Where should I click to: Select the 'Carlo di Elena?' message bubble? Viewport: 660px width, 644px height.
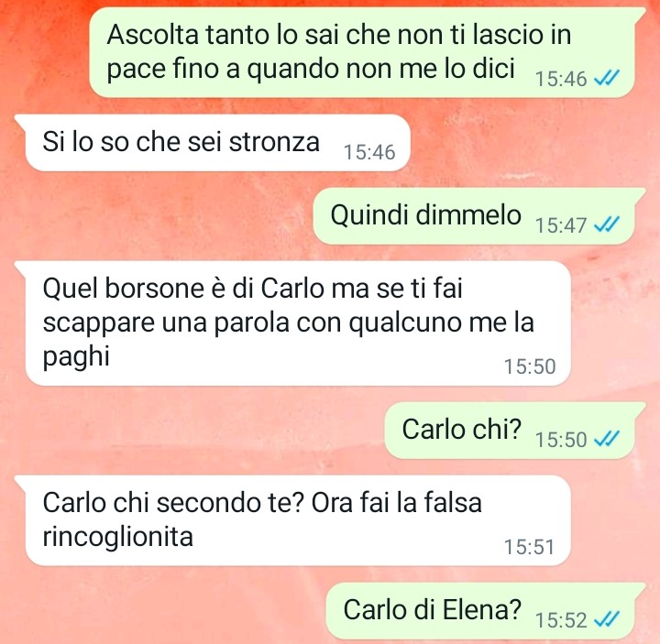486,611
